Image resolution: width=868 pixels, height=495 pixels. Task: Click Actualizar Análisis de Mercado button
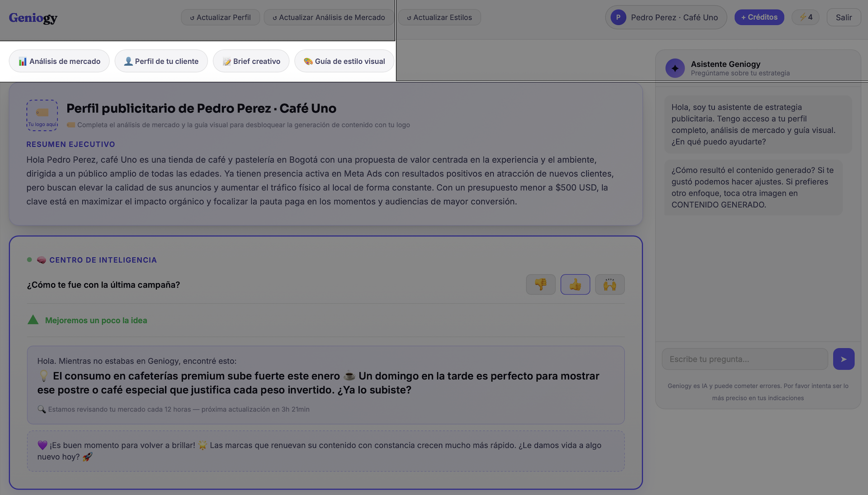[329, 18]
